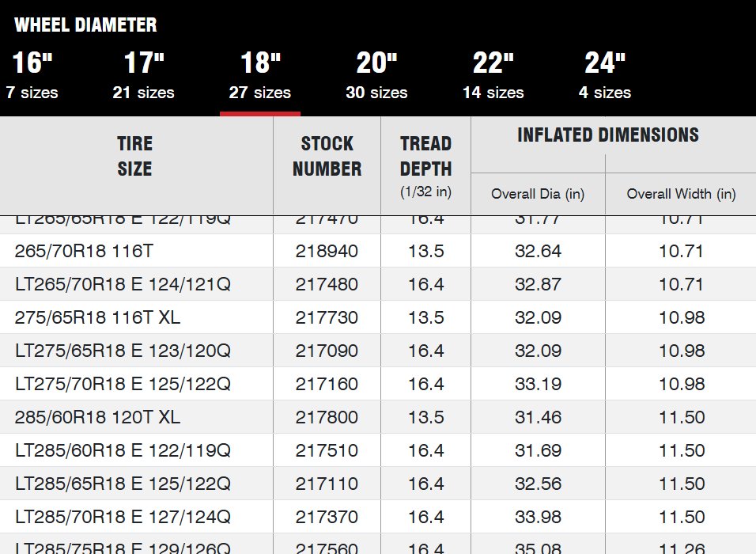Click stock number 217510
The image size is (756, 554).
327,450
